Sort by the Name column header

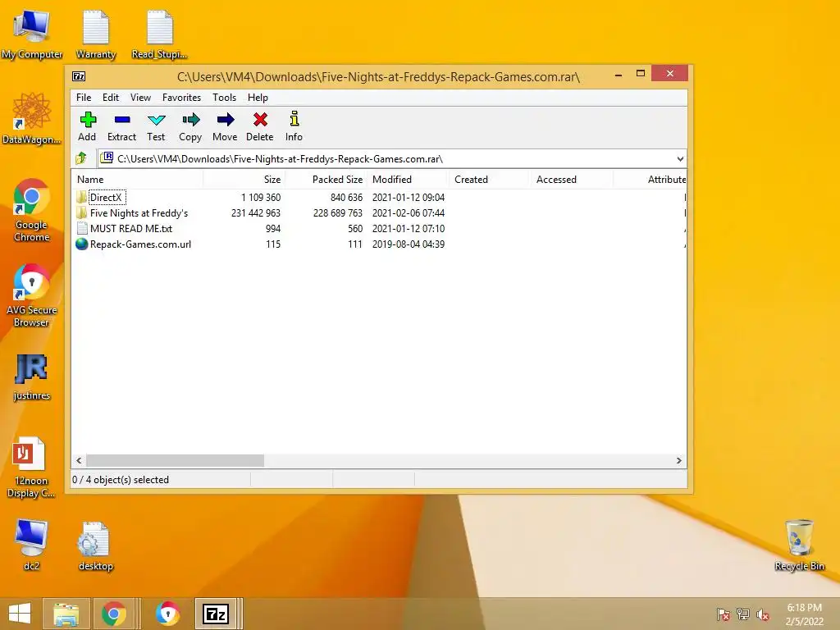coord(137,180)
